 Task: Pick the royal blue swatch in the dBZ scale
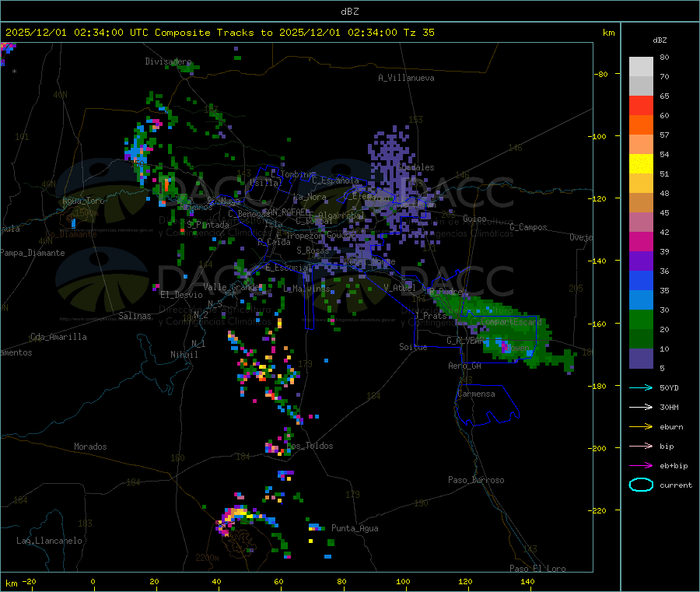(x=641, y=280)
